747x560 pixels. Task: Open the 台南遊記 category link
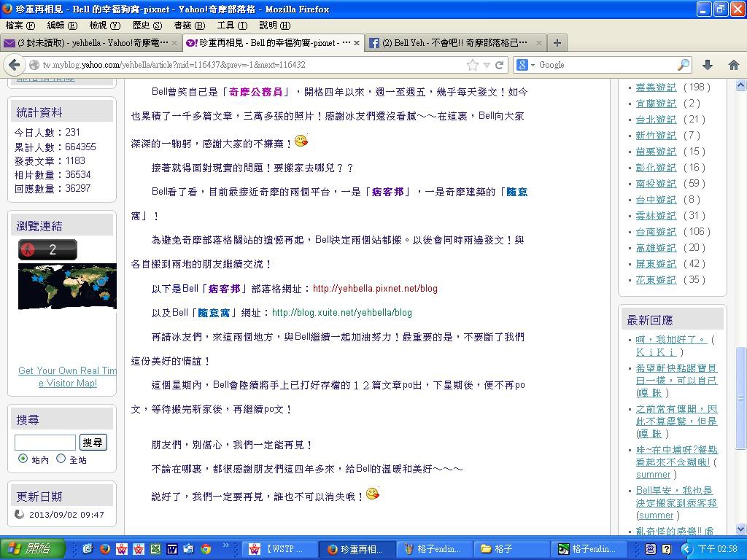pos(656,231)
